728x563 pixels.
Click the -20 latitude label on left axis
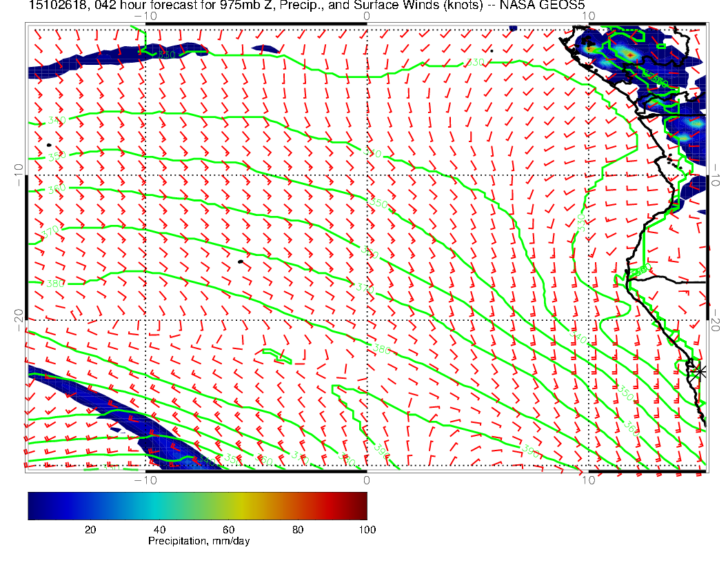click(x=19, y=319)
